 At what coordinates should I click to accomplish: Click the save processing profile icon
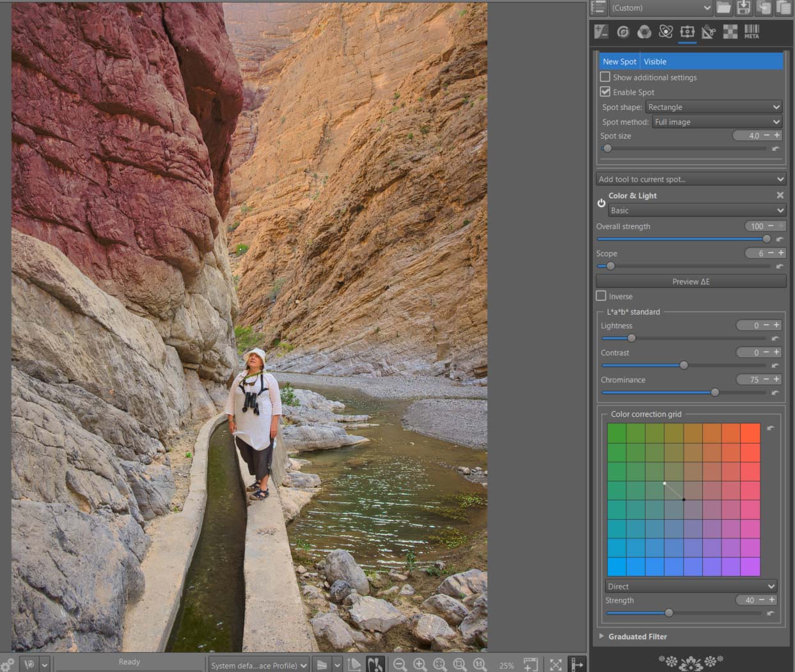click(x=744, y=8)
